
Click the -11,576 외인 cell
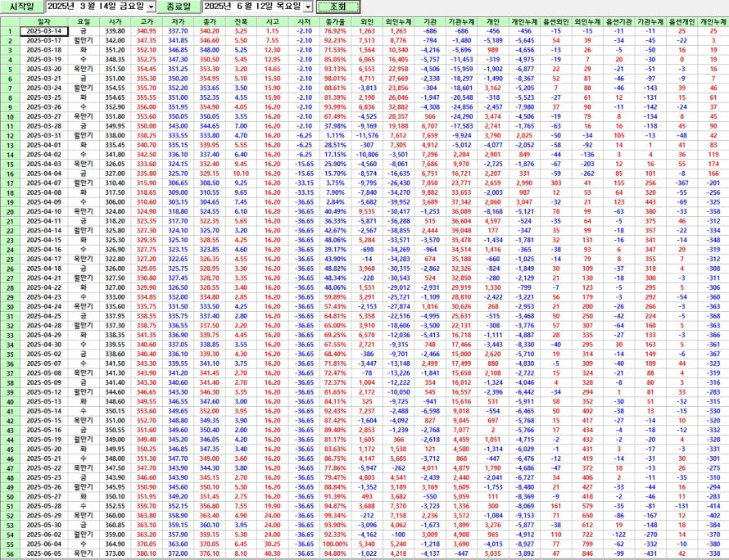[x=367, y=136]
